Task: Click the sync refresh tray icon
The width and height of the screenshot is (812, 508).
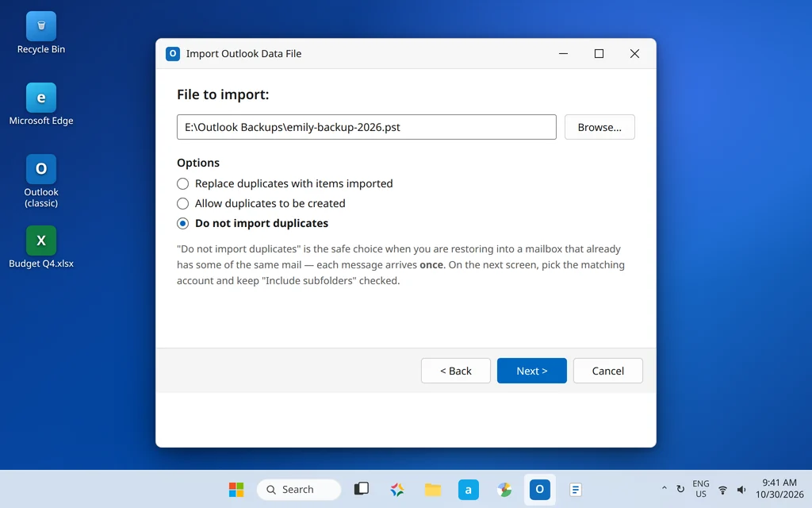Action: tap(680, 489)
